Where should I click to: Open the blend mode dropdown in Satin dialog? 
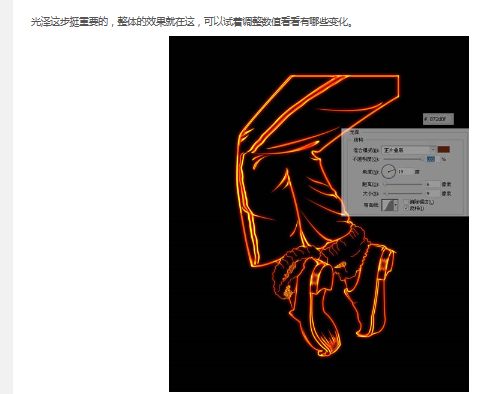click(408, 150)
